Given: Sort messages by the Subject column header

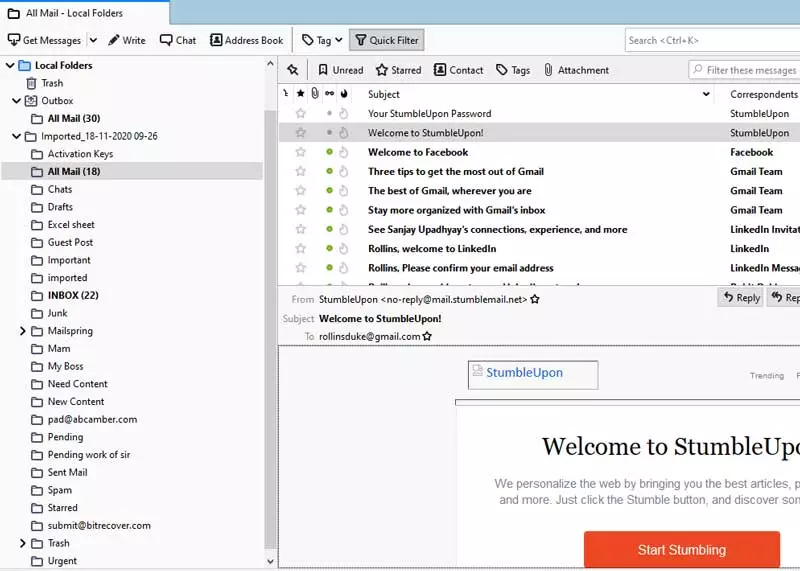Looking at the screenshot, I should click(384, 94).
